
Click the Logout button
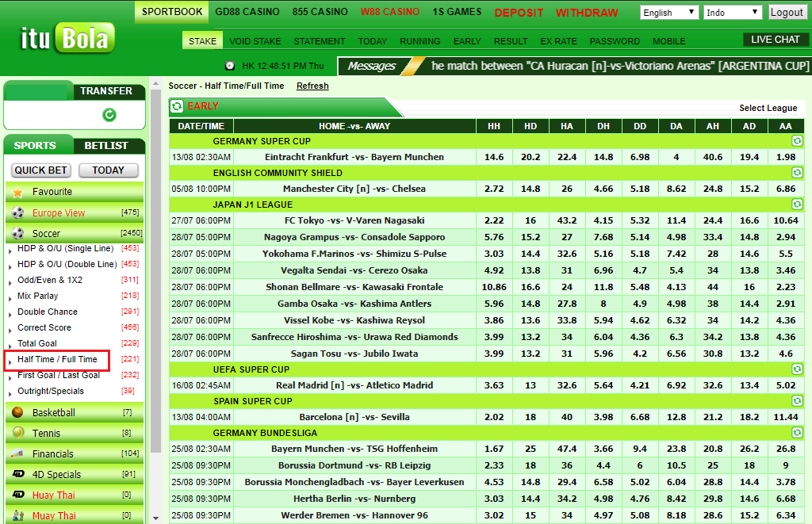point(786,13)
